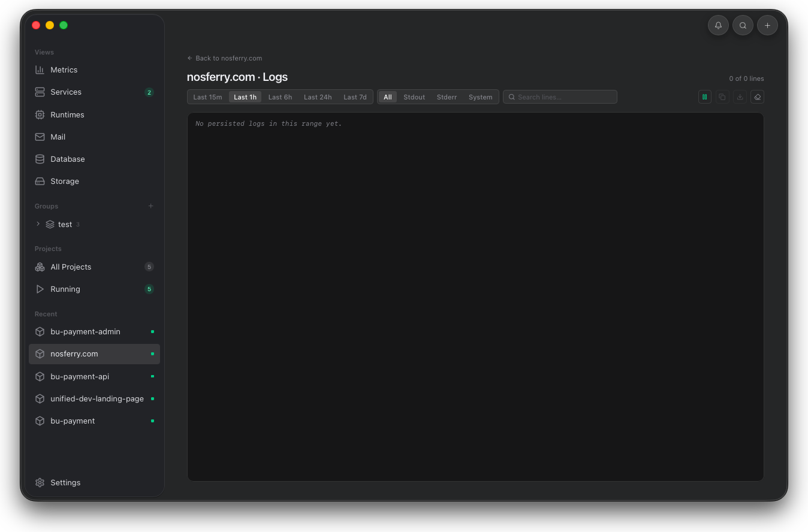Screen dimensions: 808x532
Task: Add a new group with the plus icon
Action: [x=150, y=206]
